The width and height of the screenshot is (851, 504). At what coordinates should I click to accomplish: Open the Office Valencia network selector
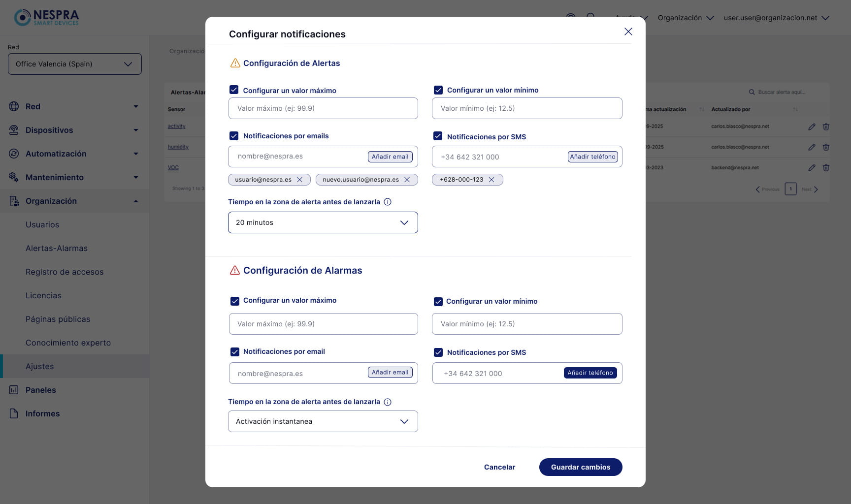click(x=75, y=64)
